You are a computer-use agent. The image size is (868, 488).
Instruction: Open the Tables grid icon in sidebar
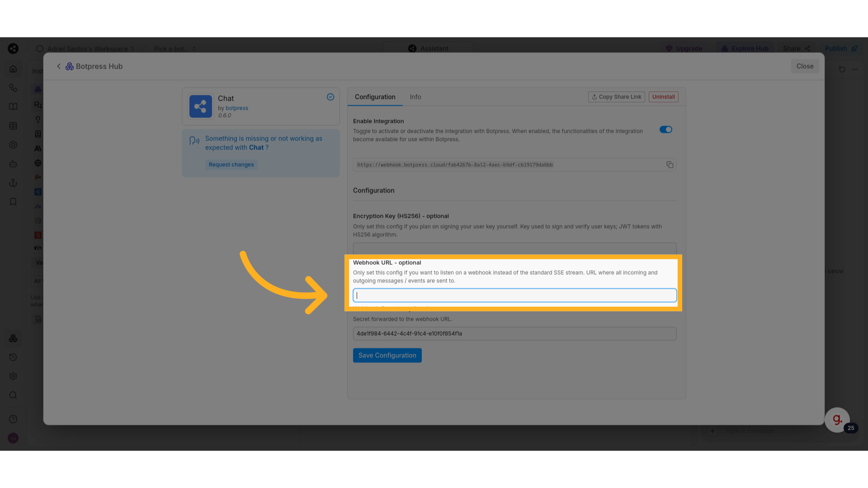click(13, 126)
